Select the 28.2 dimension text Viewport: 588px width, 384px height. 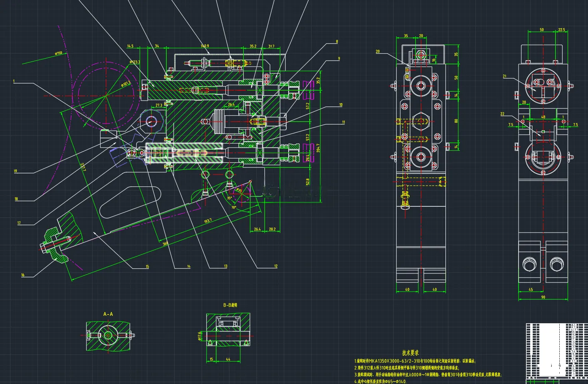point(272,229)
